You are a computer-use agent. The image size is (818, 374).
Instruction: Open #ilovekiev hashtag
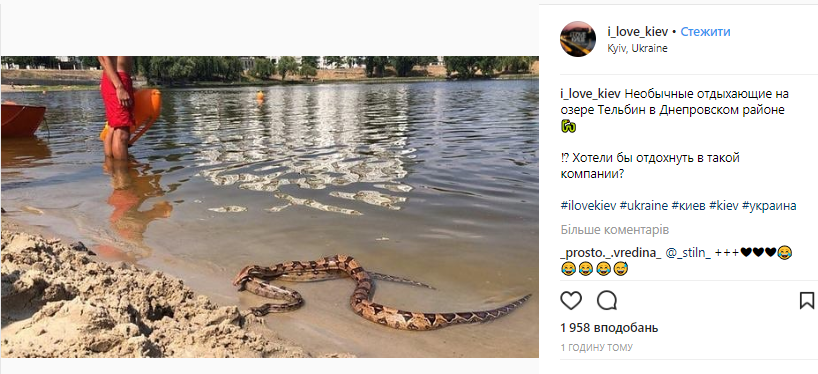coord(588,206)
